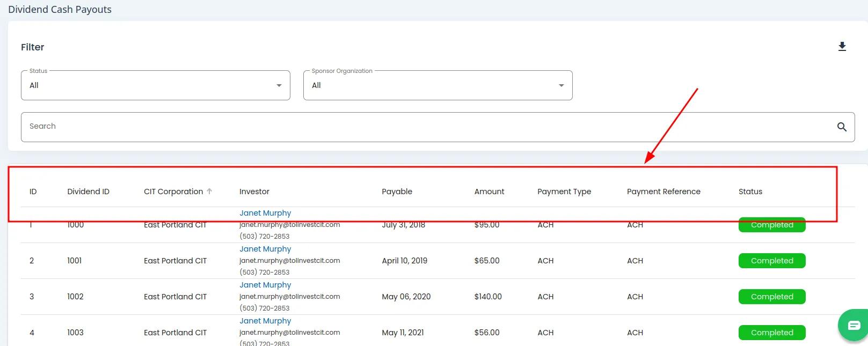Sort by Amount column header
This screenshot has height=346, width=868.
489,192
